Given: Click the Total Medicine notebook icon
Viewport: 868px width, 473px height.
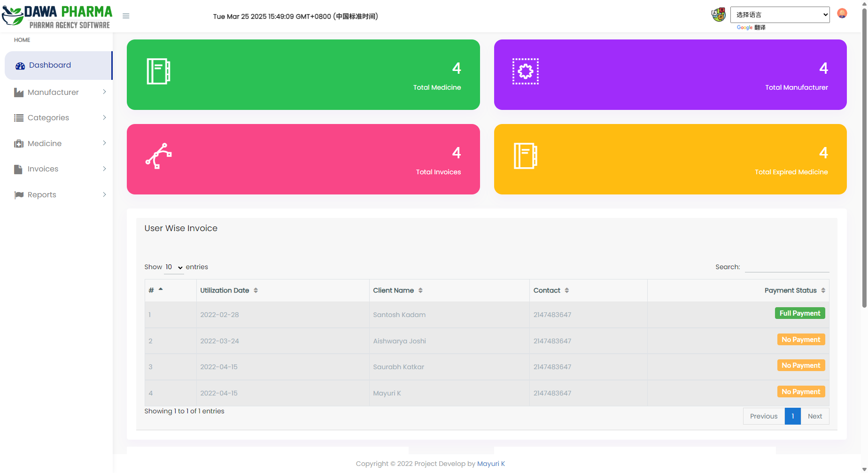Looking at the screenshot, I should point(158,71).
